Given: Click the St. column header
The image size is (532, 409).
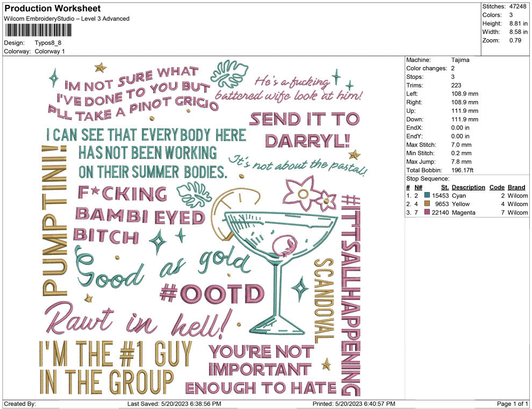Looking at the screenshot, I should tap(445, 187).
